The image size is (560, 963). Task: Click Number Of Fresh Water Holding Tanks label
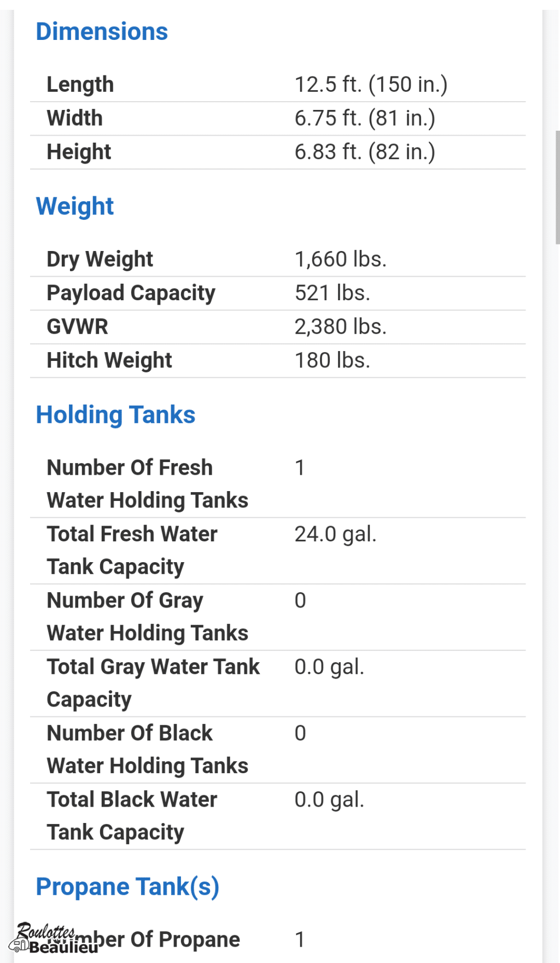tap(148, 484)
